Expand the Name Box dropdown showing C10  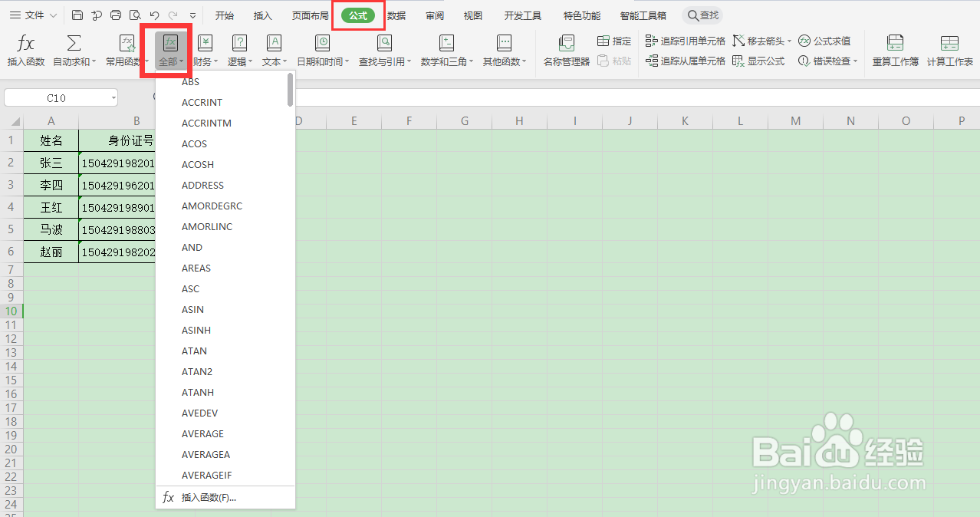coord(113,98)
